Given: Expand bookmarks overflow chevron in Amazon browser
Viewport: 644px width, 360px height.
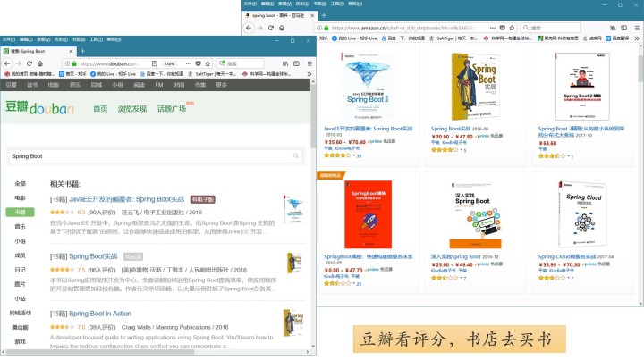Looking at the screenshot, I should 638,39.
